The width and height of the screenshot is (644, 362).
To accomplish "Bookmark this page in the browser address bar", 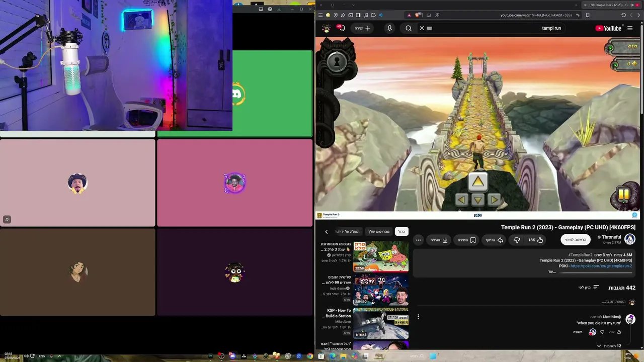I will click(588, 15).
